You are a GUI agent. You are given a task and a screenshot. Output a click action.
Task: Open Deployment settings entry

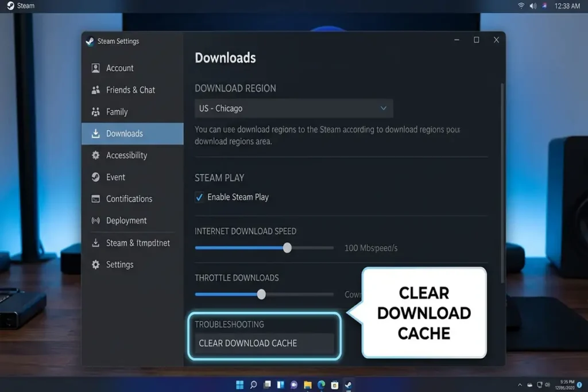click(x=133, y=220)
